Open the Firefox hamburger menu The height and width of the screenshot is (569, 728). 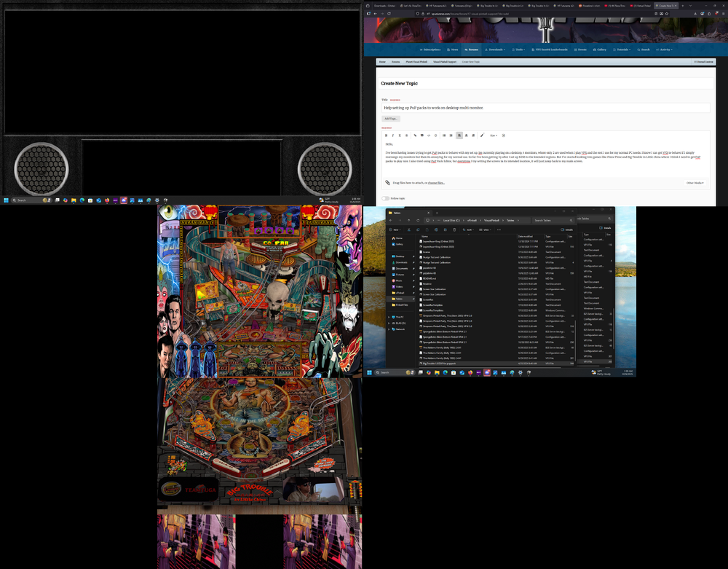tap(724, 13)
